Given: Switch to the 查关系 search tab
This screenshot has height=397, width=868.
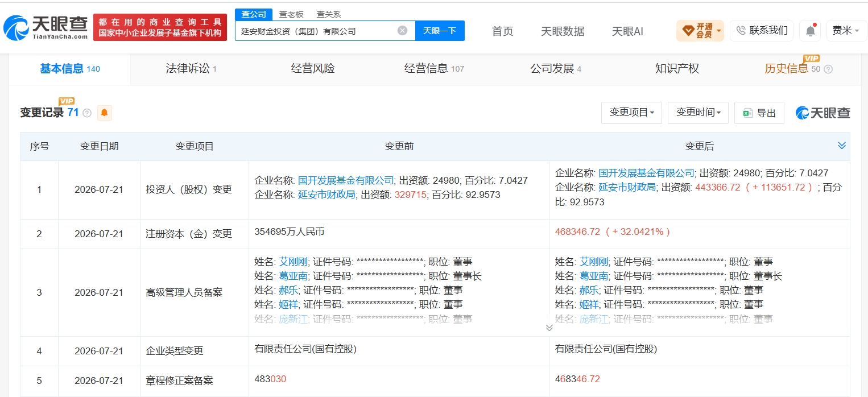Looking at the screenshot, I should 328,15.
